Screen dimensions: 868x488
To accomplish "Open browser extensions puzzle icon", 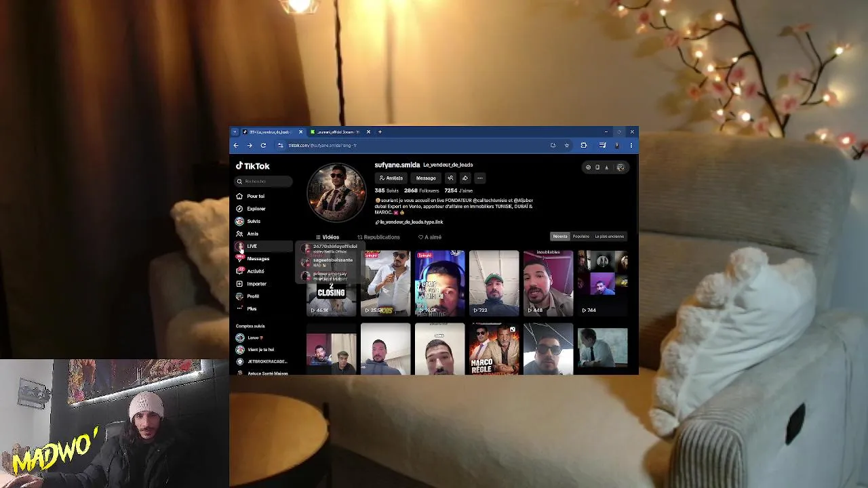I will point(584,145).
